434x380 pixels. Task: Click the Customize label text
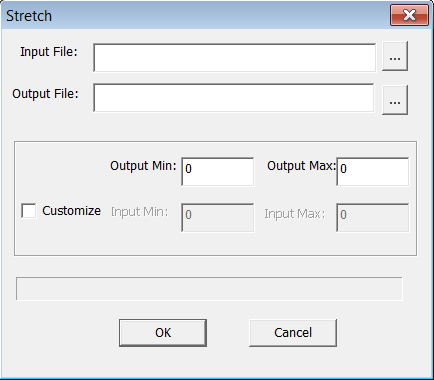click(x=71, y=211)
